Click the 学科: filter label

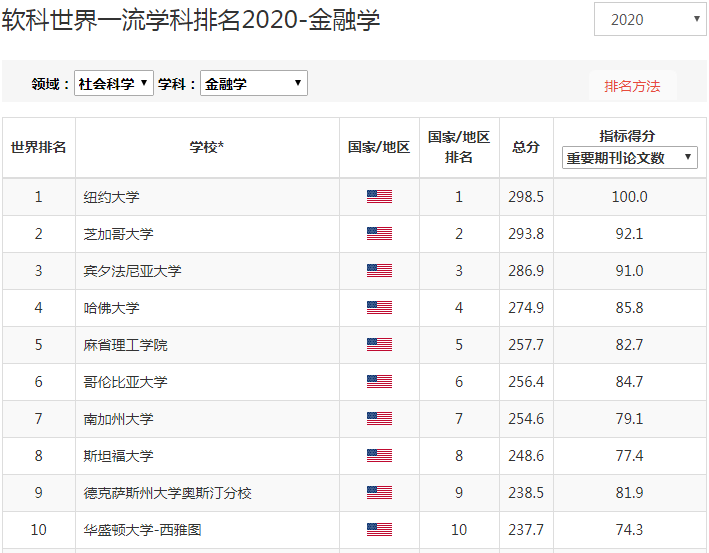click(176, 84)
